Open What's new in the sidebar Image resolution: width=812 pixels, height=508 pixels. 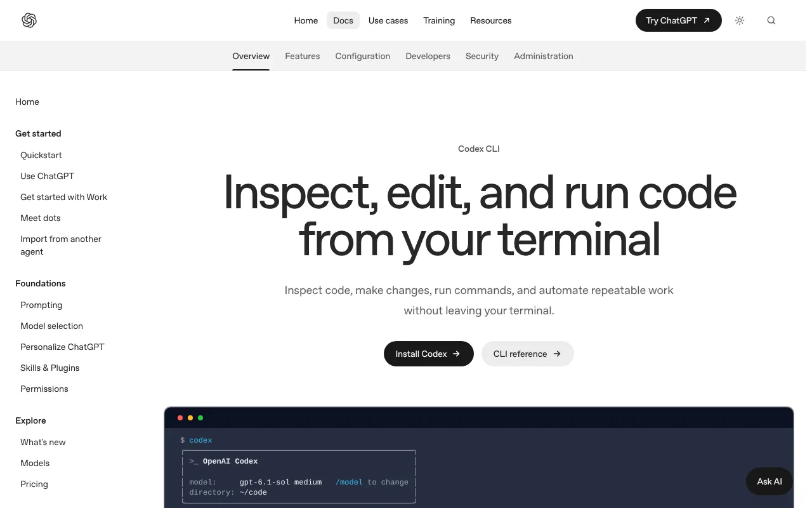click(43, 442)
